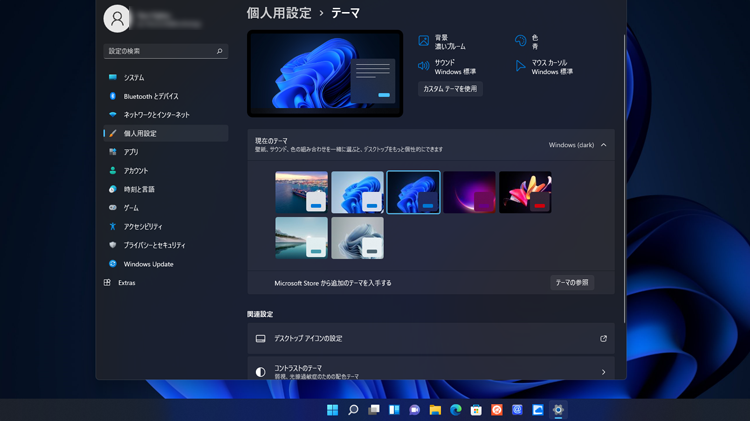
Task: Open Chat app on the taskbar
Action: point(415,410)
